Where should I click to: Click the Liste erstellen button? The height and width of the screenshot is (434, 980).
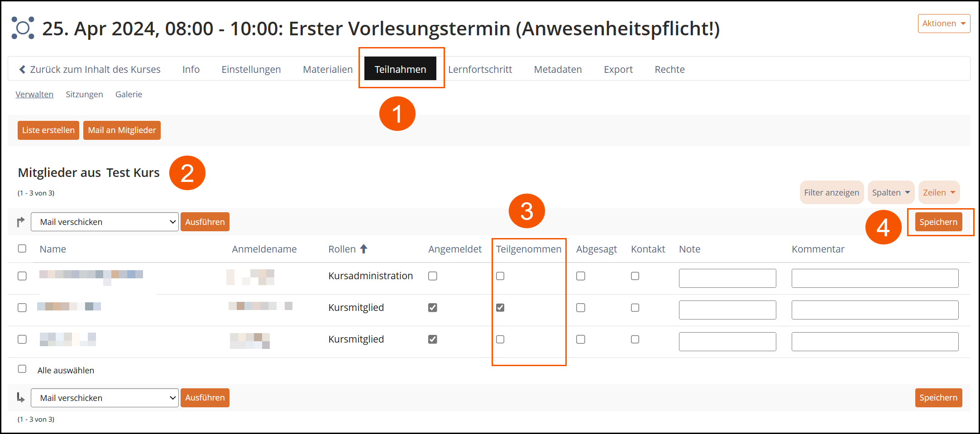click(x=48, y=130)
